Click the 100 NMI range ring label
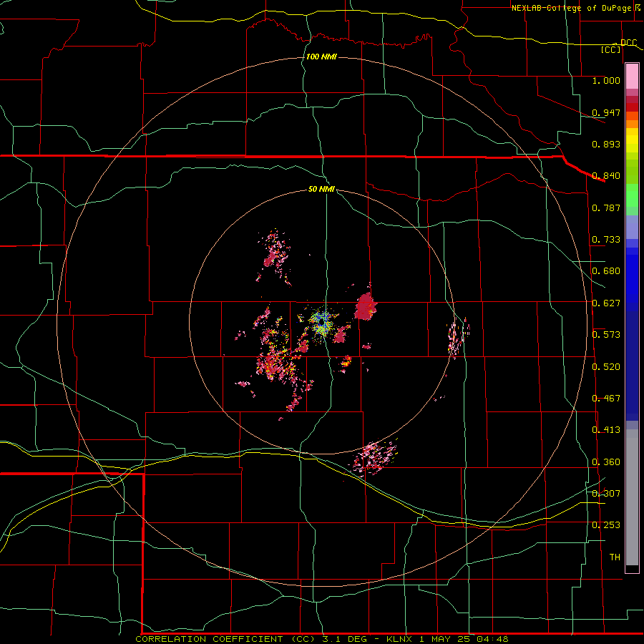Screen dimensions: 644x644 pos(321,57)
